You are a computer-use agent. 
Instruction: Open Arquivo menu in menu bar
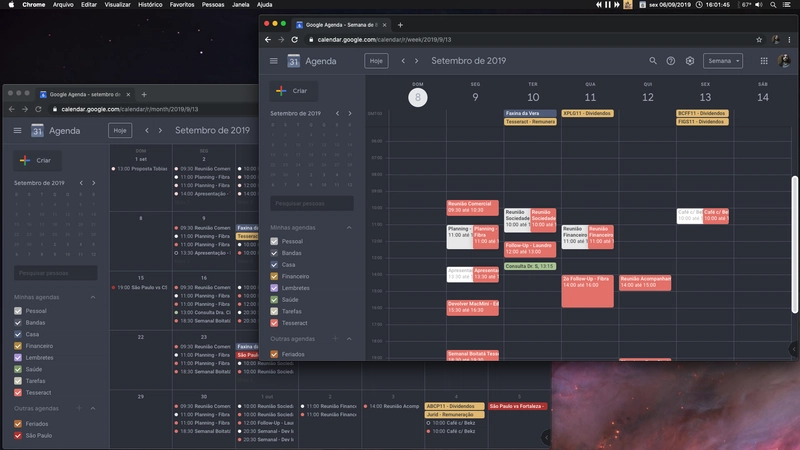click(x=63, y=5)
